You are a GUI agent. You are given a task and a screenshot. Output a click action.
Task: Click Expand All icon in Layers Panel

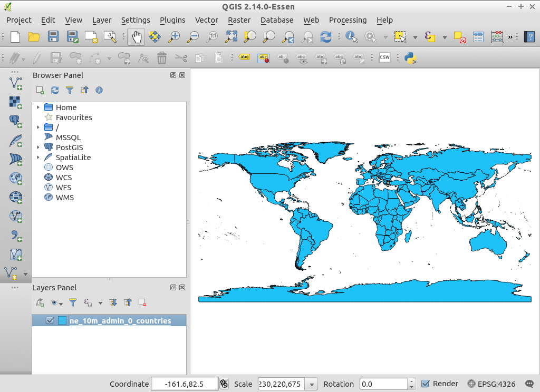pyautogui.click(x=113, y=302)
